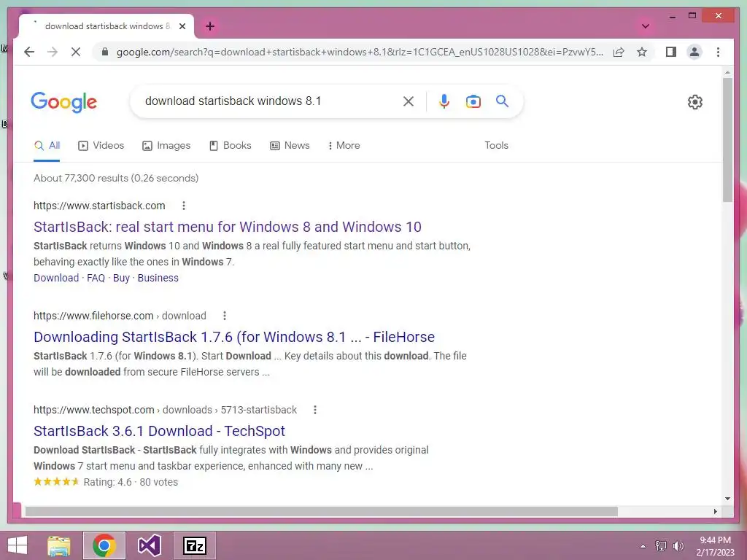Go to the Google logo homepage

coord(64,102)
